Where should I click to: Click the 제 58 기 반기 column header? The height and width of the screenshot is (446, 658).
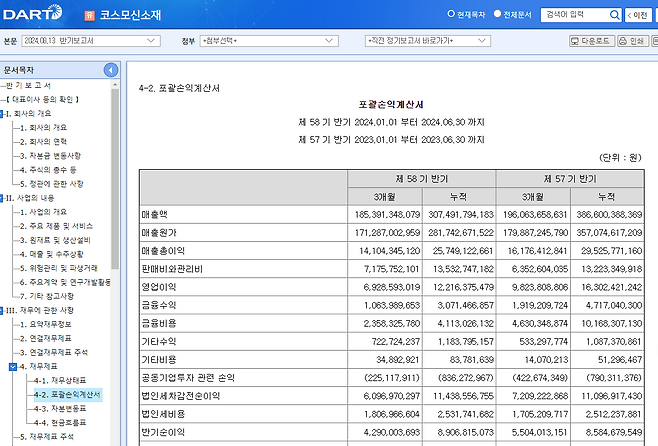422,179
